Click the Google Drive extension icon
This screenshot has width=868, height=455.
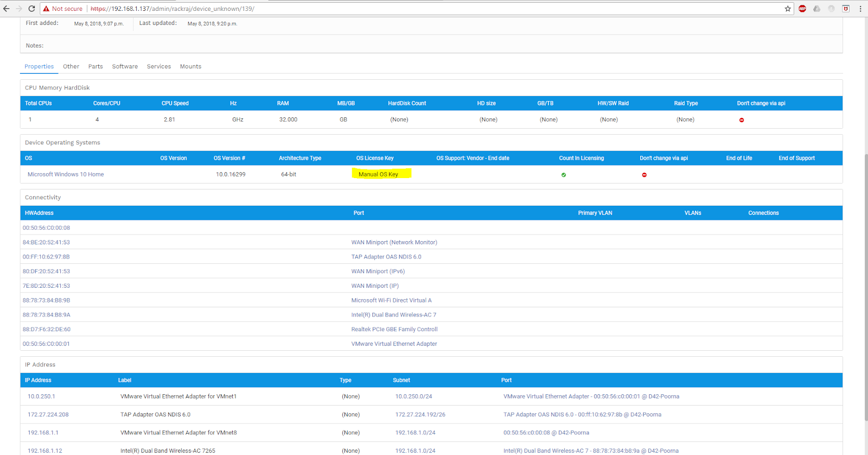(x=816, y=9)
